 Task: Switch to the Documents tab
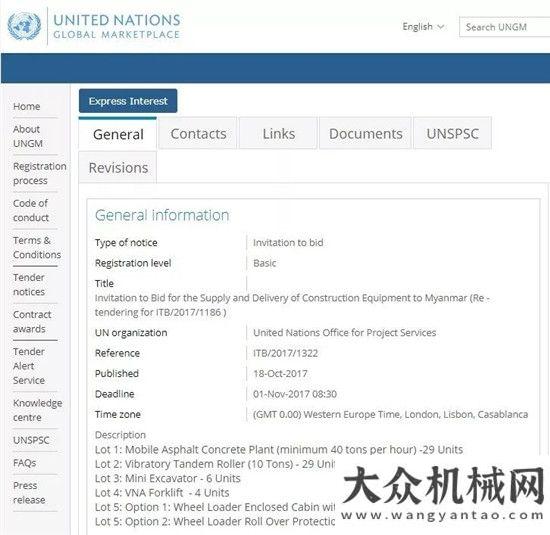tap(365, 134)
